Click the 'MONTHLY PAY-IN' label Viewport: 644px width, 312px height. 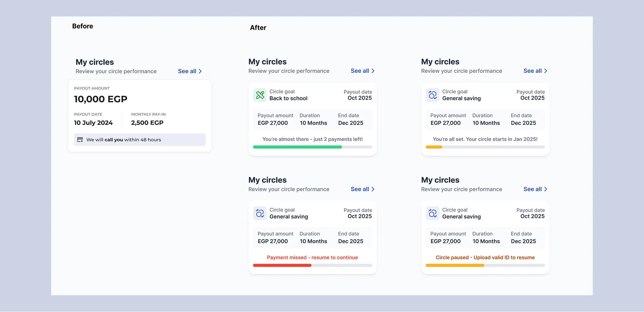[x=148, y=114]
